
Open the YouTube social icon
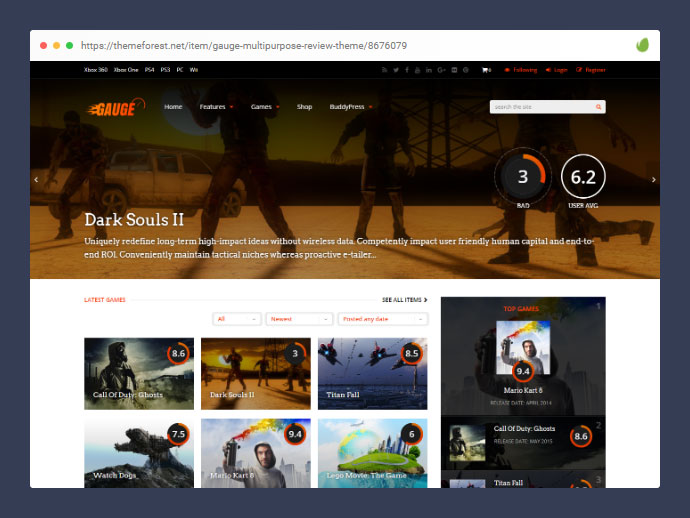click(417, 70)
